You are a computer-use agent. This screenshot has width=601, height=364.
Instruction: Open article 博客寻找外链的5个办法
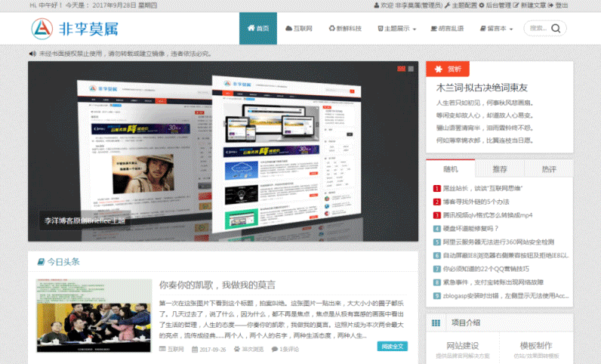[x=476, y=202]
